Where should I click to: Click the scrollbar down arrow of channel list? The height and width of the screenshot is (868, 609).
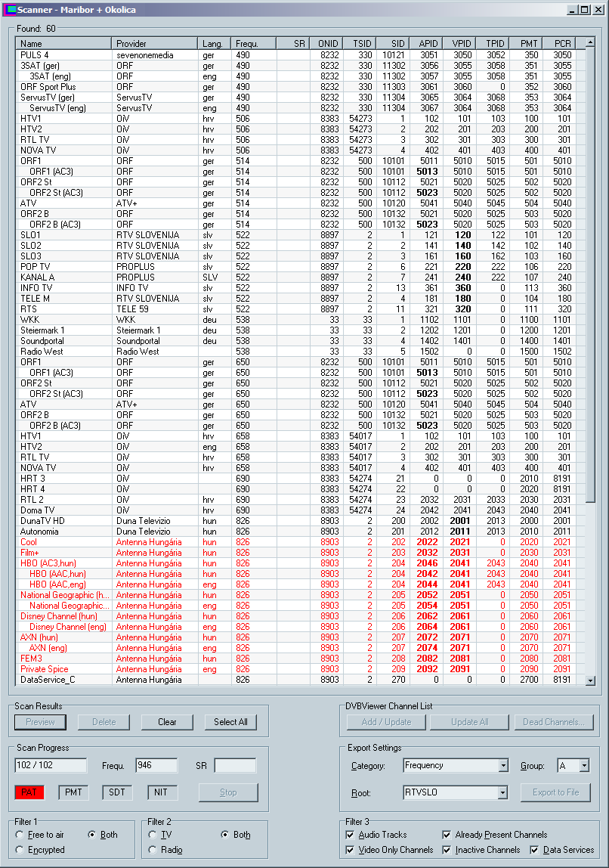click(590, 680)
